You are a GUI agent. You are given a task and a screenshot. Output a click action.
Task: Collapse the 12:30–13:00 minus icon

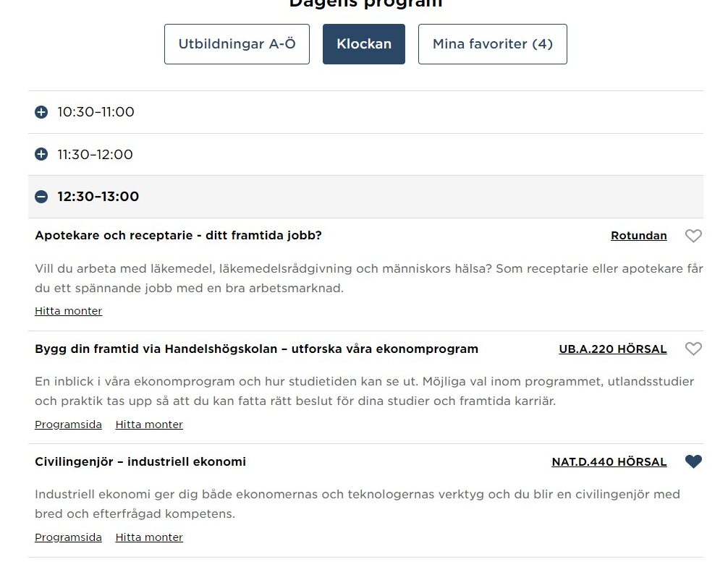[41, 197]
